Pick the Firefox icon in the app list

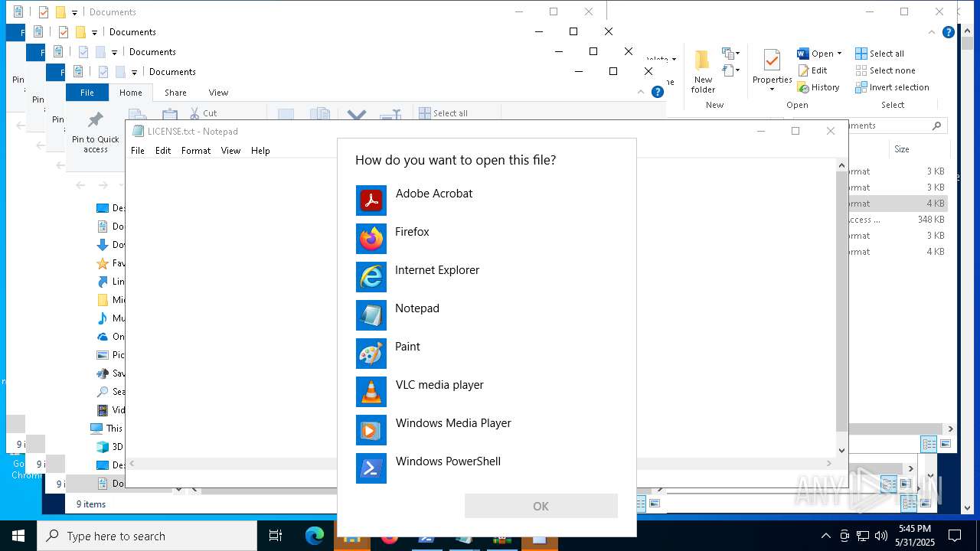tap(371, 239)
